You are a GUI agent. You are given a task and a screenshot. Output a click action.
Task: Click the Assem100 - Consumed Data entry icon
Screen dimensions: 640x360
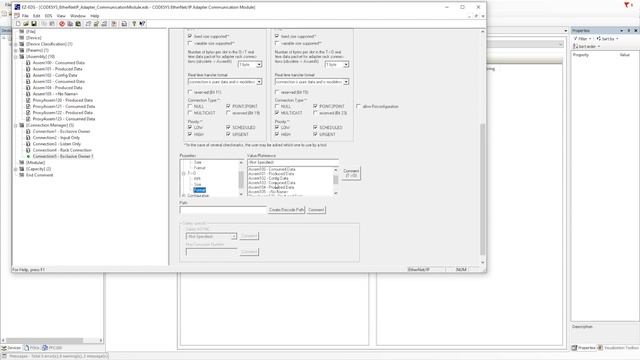pyautogui.click(x=28, y=63)
